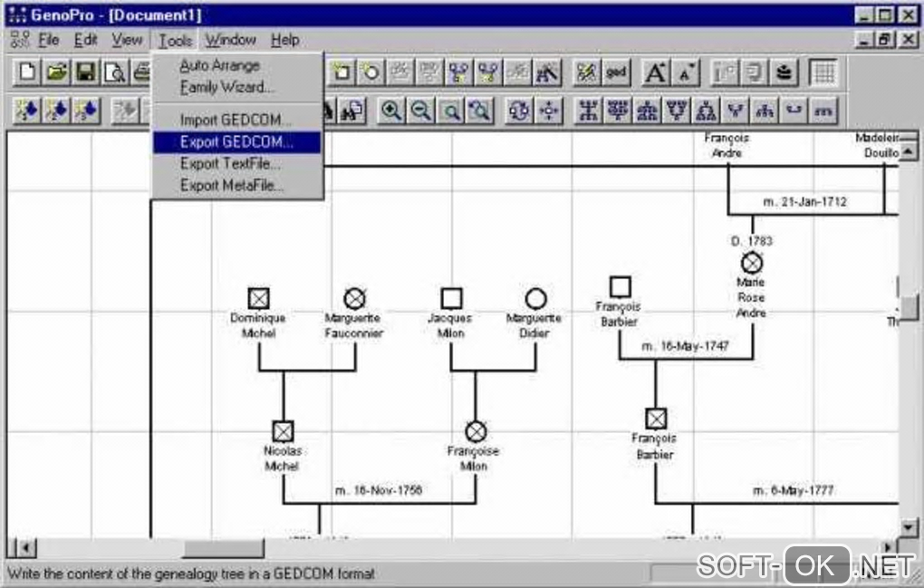Decrease font size with the small A
Image resolution: width=924 pixels, height=588 pixels.
[685, 72]
